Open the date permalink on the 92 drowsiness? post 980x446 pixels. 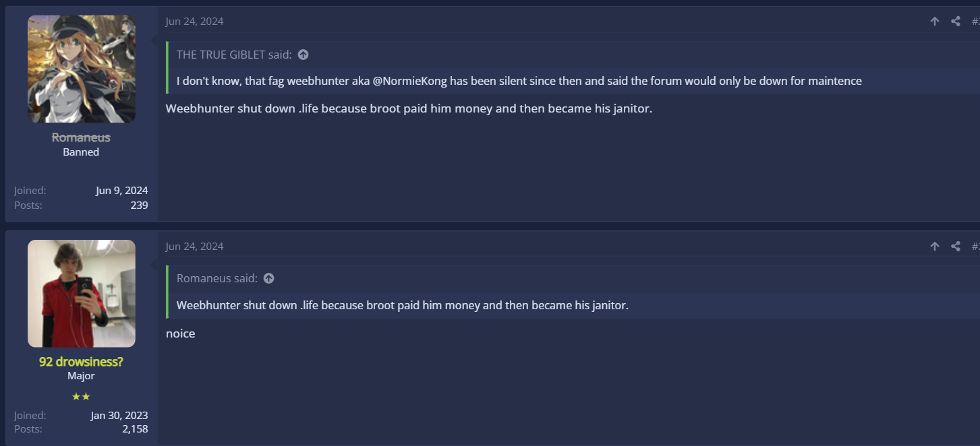pos(194,247)
